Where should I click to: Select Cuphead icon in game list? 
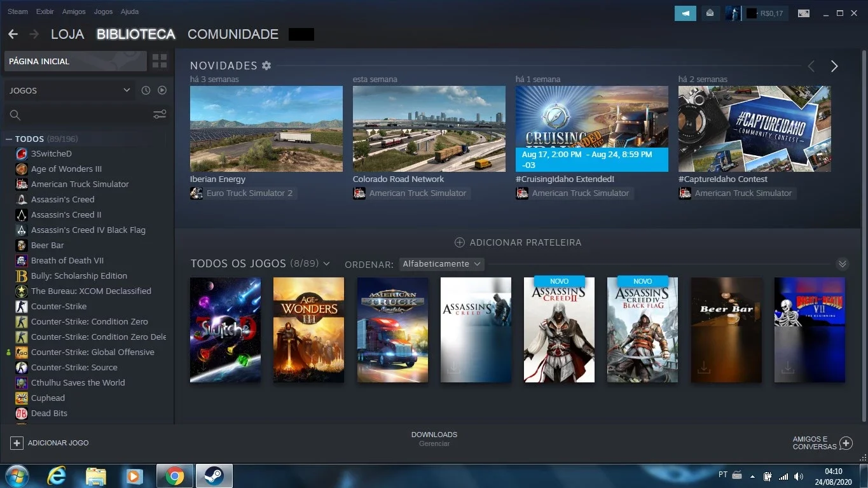21,398
